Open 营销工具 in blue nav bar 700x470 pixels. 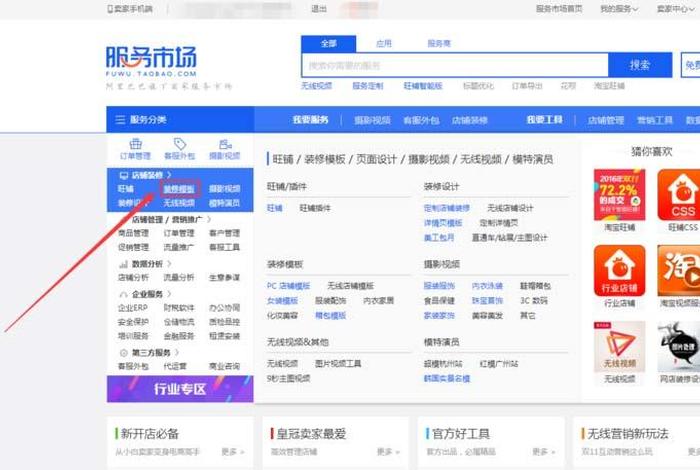coord(654,120)
